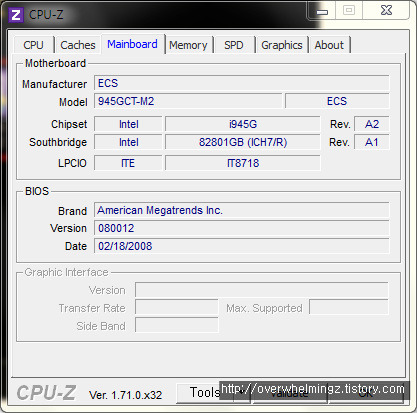Viewport: 417px width, 413px height.
Task: View the Graphics tab
Action: pyautogui.click(x=282, y=45)
